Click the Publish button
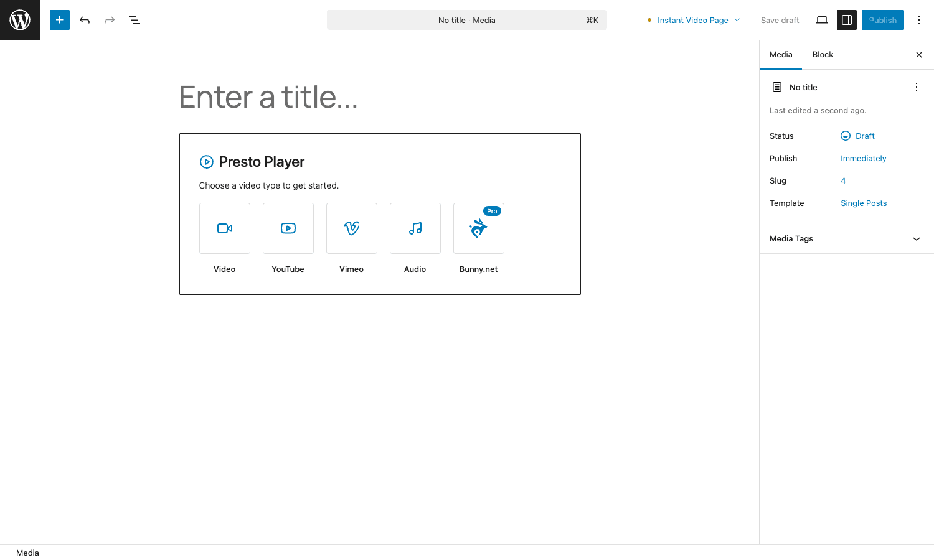 tap(883, 20)
